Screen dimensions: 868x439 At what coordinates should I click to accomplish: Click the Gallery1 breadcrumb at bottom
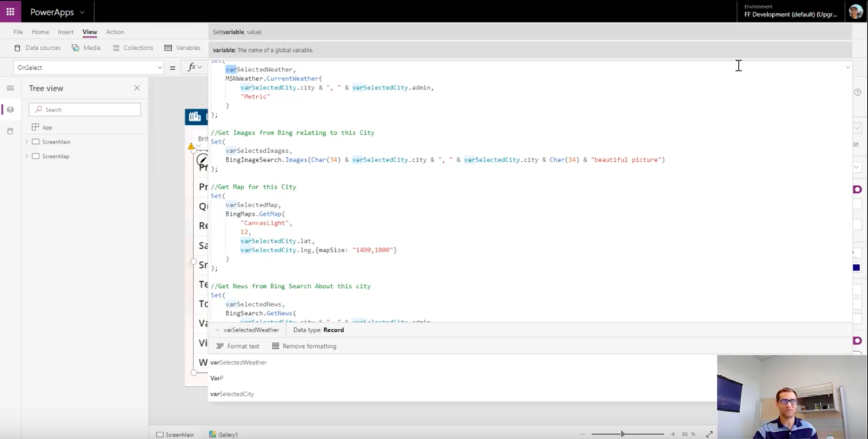(223, 434)
